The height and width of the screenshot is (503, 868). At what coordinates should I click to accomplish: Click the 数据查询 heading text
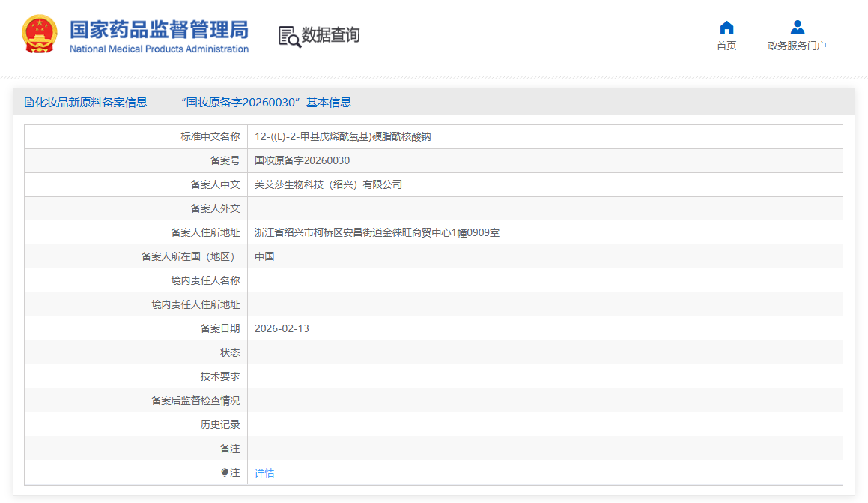tap(330, 35)
